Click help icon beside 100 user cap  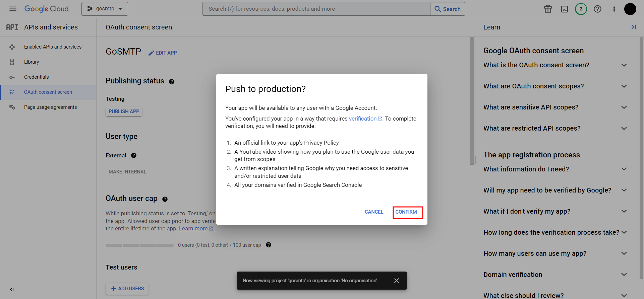269,245
